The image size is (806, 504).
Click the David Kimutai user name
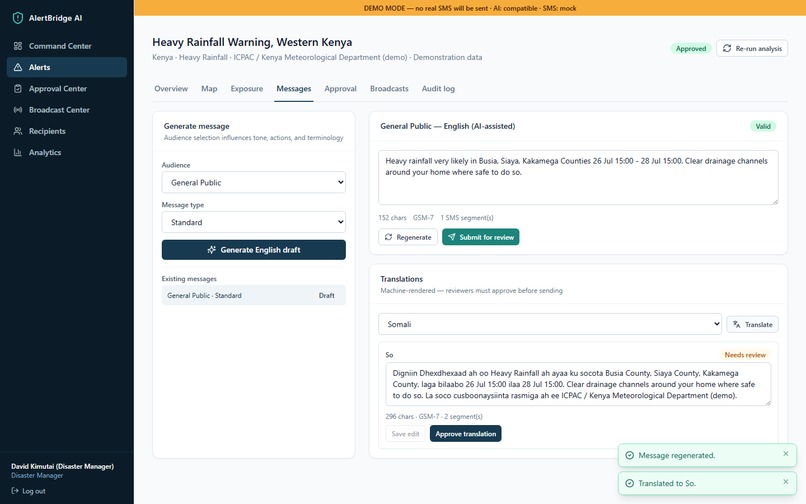pyautogui.click(x=63, y=466)
